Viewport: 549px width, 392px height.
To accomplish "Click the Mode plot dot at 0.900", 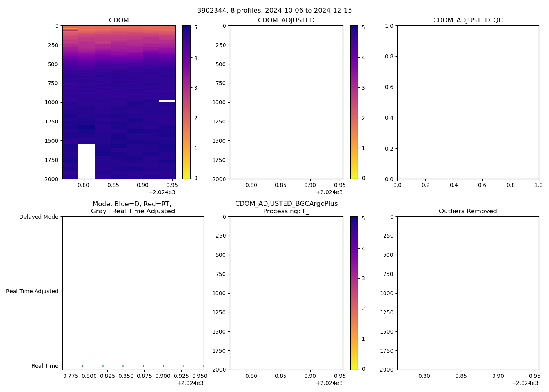I will point(163,366).
